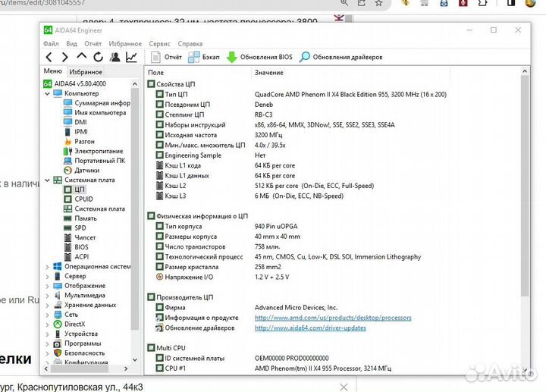Click the Back navigation arrow
This screenshot has width=546, height=392.
pos(50,57)
